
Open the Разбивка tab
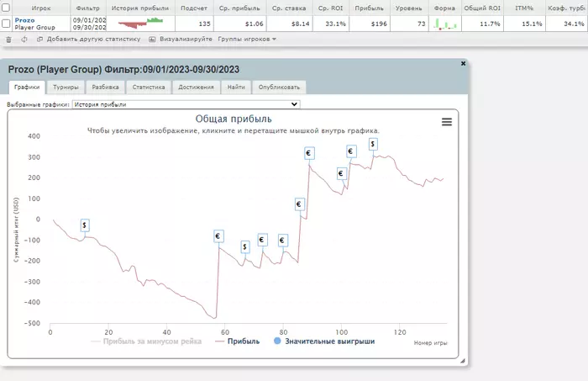pyautogui.click(x=105, y=87)
